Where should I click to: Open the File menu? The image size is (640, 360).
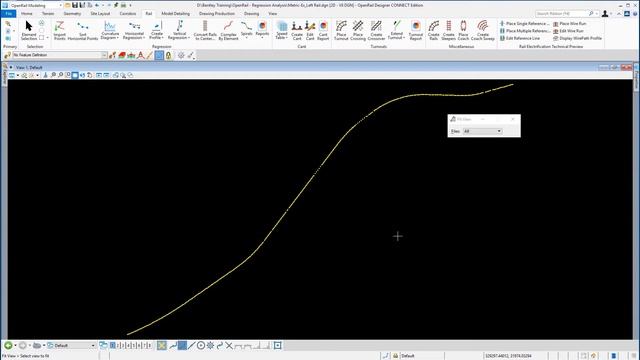click(x=8, y=13)
